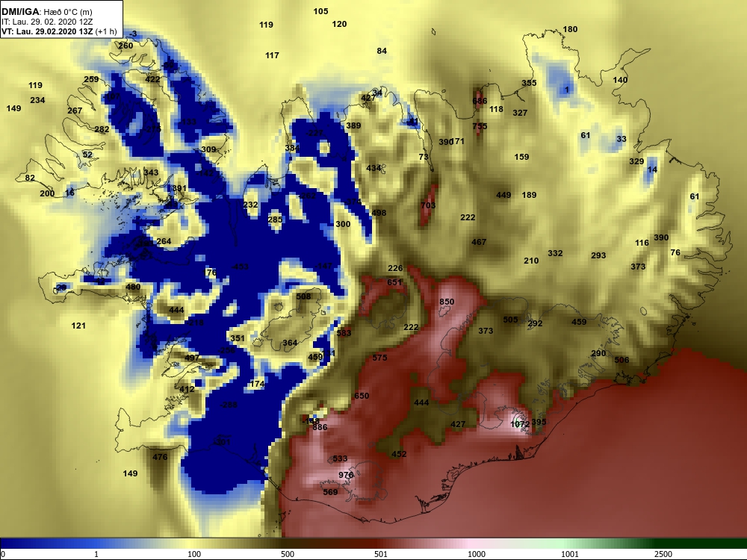
Task: Select the 506 value in the southeast
Action: (622, 360)
